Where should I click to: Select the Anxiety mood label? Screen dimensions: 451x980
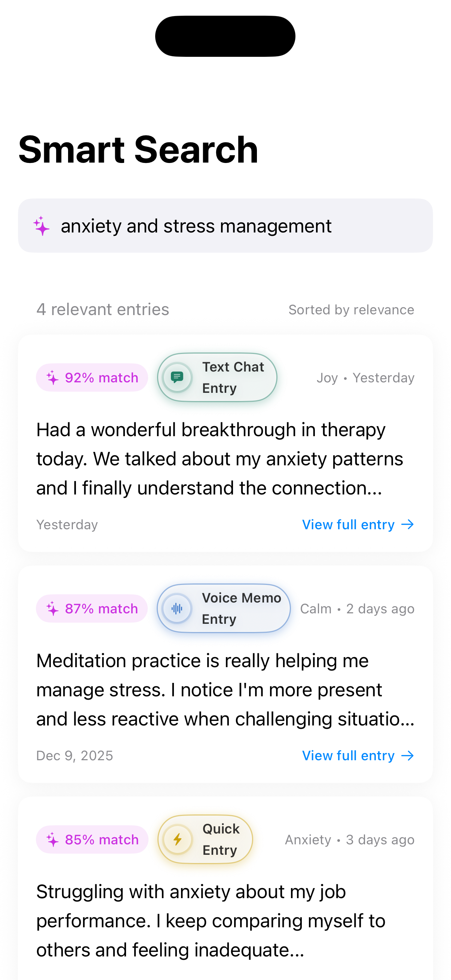pyautogui.click(x=308, y=839)
